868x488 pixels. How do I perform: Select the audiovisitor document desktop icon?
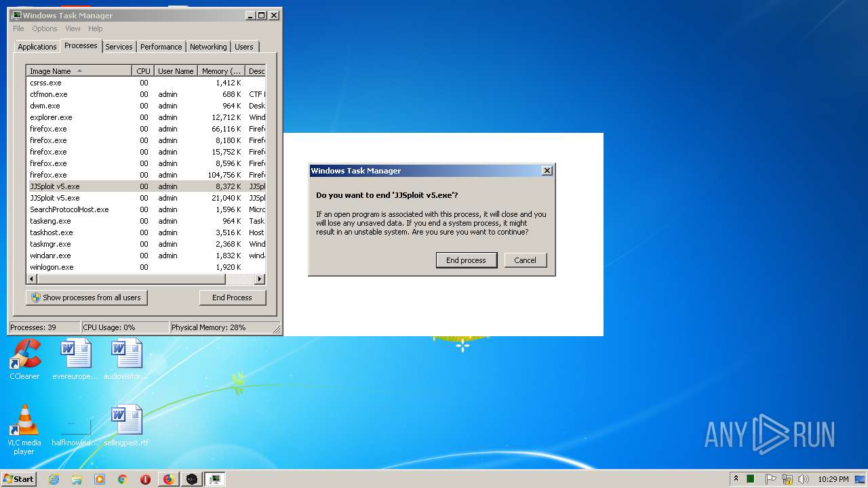pyautogui.click(x=126, y=359)
